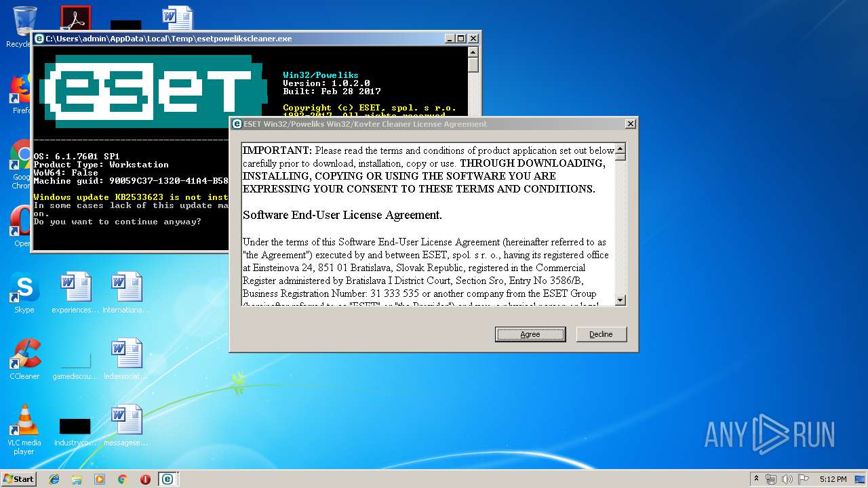Click the ESET icon in license dialog title

[237, 124]
